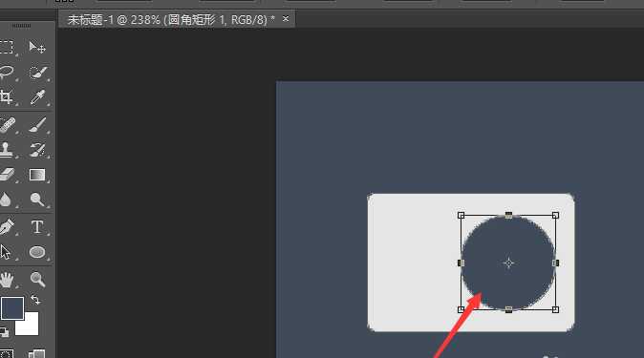Open the foreground color swatch
This screenshot has height=358, width=644.
12,308
